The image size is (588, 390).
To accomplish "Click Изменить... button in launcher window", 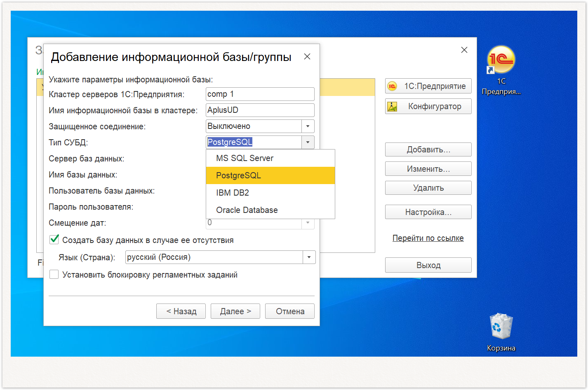I will [x=428, y=169].
